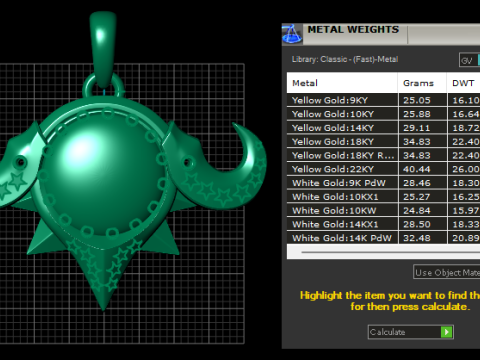Highlight the Yellow Gold:9KY row

(383, 100)
